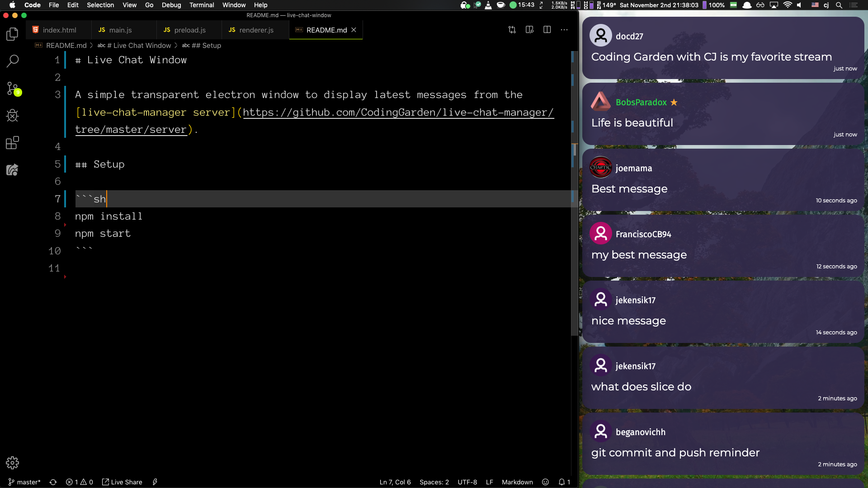Click FranciscoCB94's message card
The image size is (868, 488).
point(723,246)
